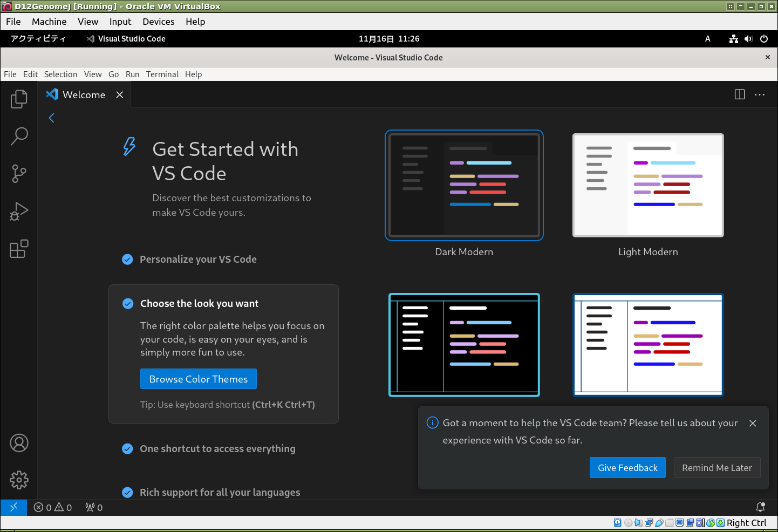Open notifications via the bell icon
Viewport: 778px width, 532px height.
click(760, 507)
